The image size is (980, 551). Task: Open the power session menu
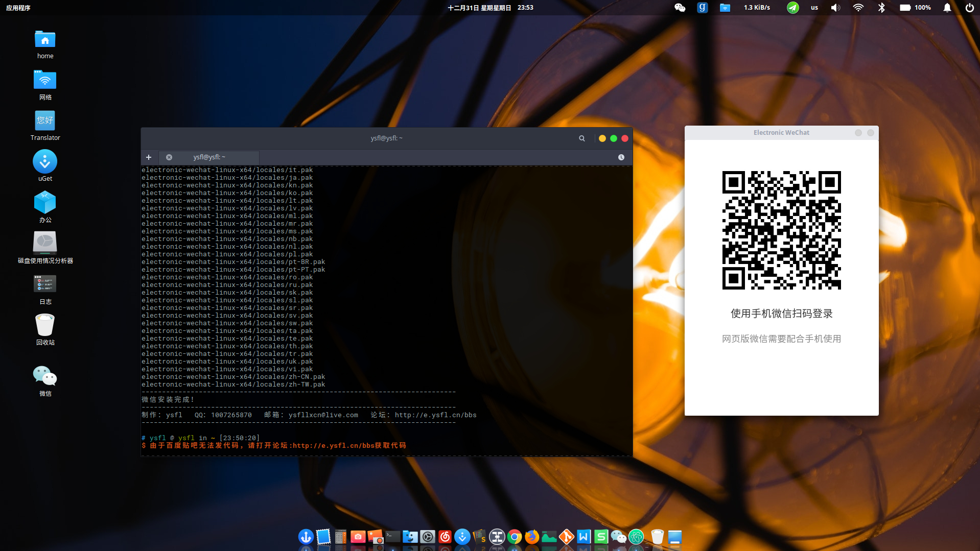point(969,8)
